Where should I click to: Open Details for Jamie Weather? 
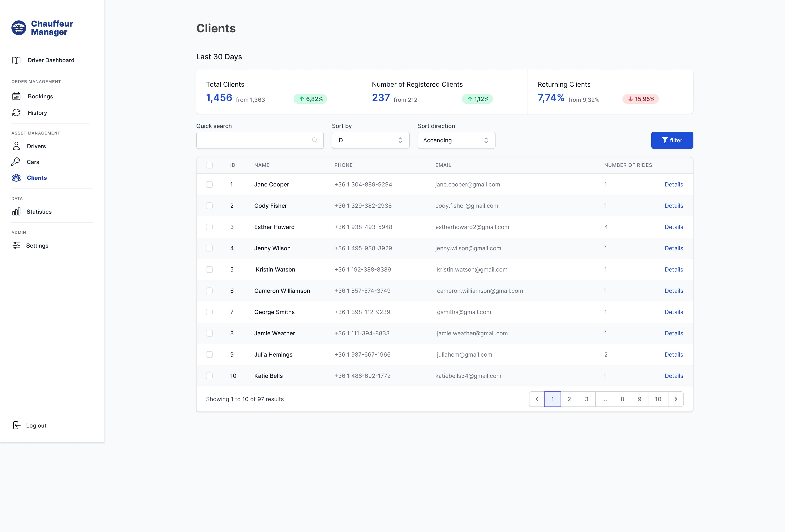pyautogui.click(x=674, y=333)
